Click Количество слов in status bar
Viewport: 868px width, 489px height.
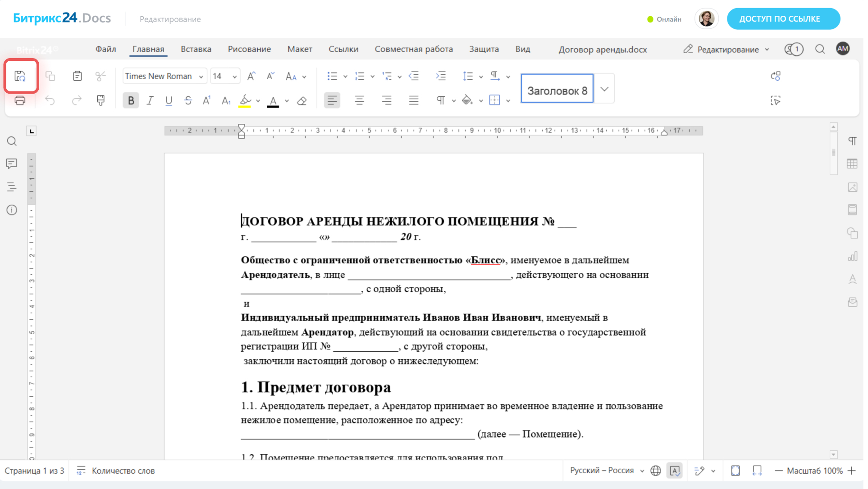tap(123, 471)
